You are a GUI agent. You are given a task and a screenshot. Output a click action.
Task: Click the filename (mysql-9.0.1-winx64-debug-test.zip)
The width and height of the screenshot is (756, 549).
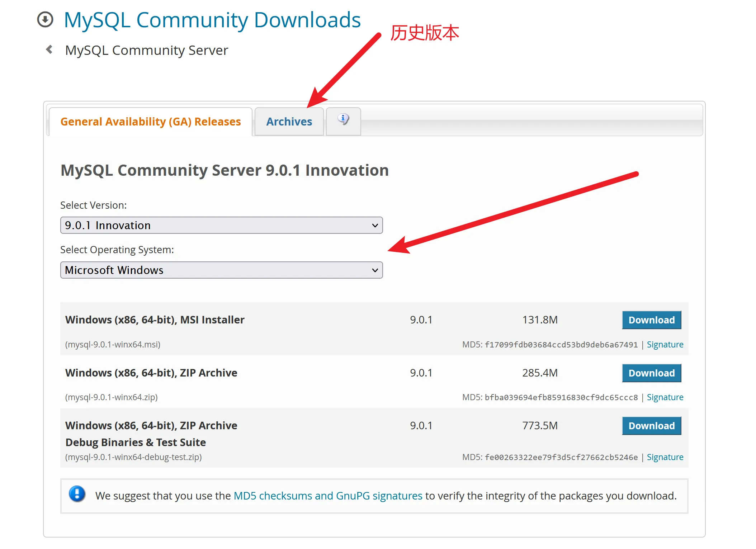(x=133, y=457)
